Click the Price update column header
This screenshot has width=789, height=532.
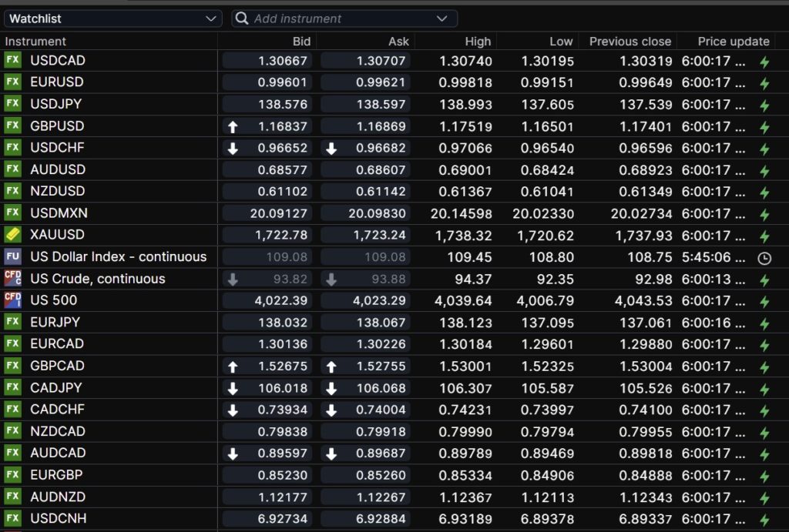click(x=733, y=42)
